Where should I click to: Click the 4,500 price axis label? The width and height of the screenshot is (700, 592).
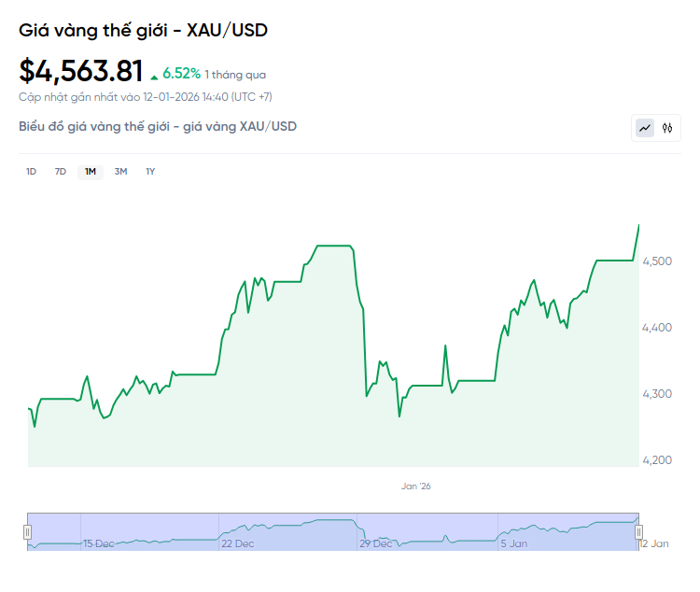coord(658,261)
